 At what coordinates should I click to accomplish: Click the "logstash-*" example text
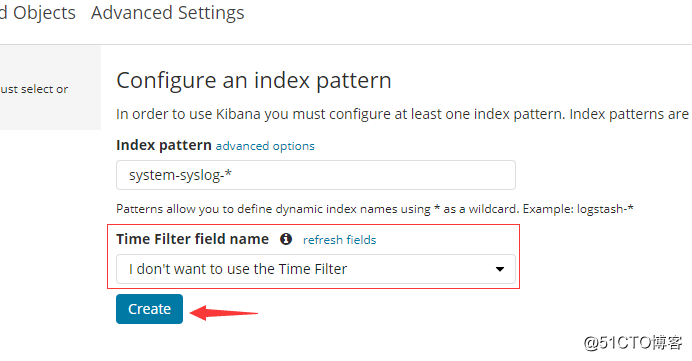pos(605,209)
